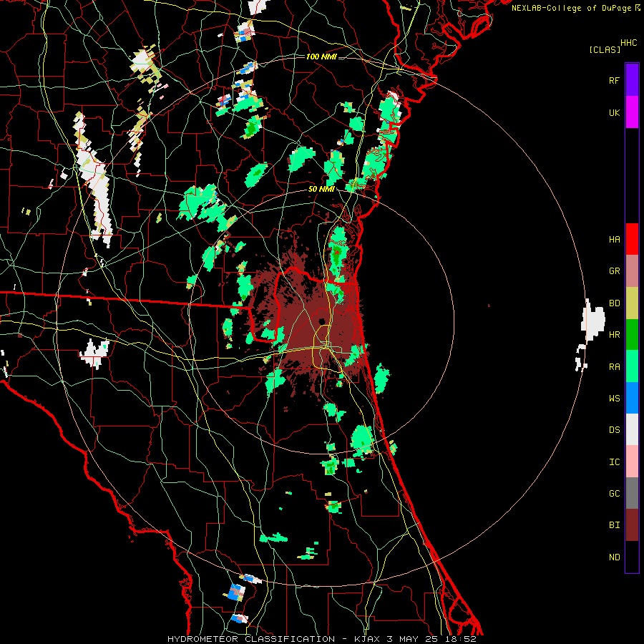644x644 pixels.
Task: Click the BI brown legend swatch
Action: 632,525
